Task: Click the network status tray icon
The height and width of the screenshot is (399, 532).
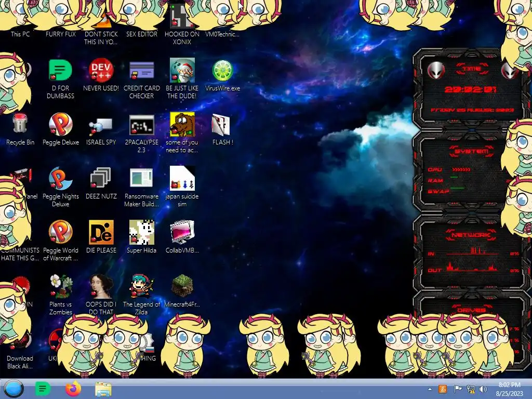Action: click(471, 389)
